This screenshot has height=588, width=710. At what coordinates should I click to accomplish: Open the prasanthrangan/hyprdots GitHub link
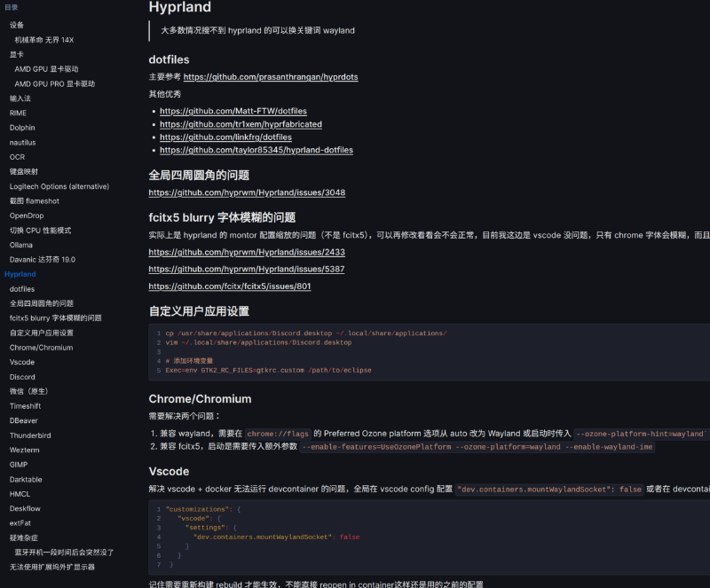pos(271,77)
